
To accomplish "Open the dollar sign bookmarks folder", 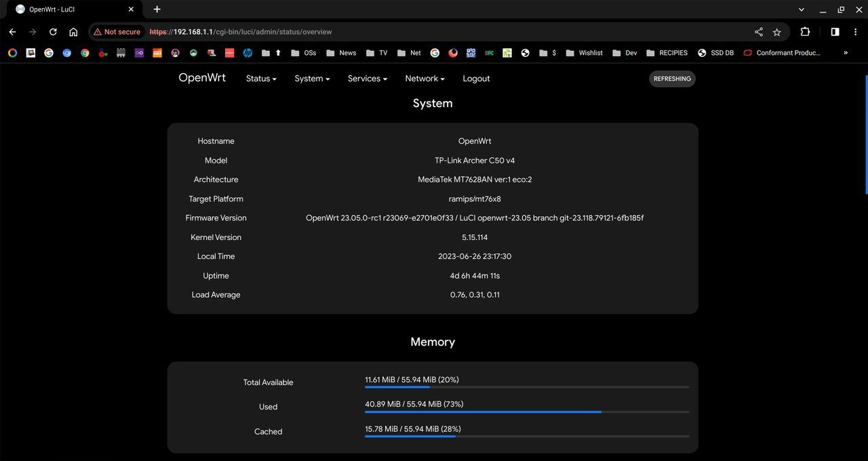I will coord(548,53).
